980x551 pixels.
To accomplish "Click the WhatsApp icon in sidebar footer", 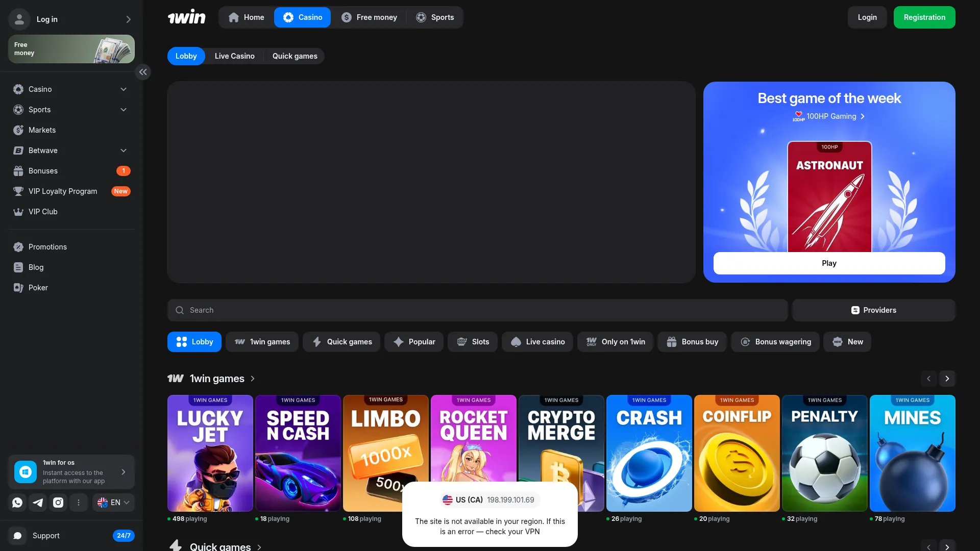I will click(x=17, y=503).
